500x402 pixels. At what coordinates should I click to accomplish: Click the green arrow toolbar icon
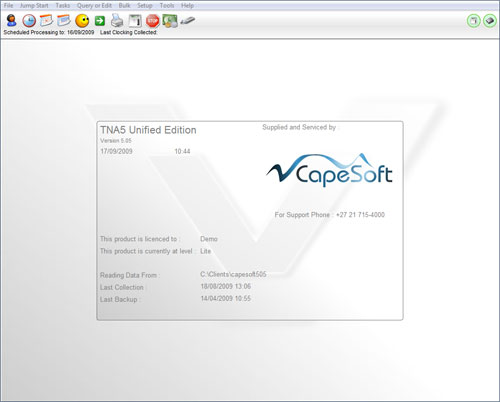pos(100,21)
